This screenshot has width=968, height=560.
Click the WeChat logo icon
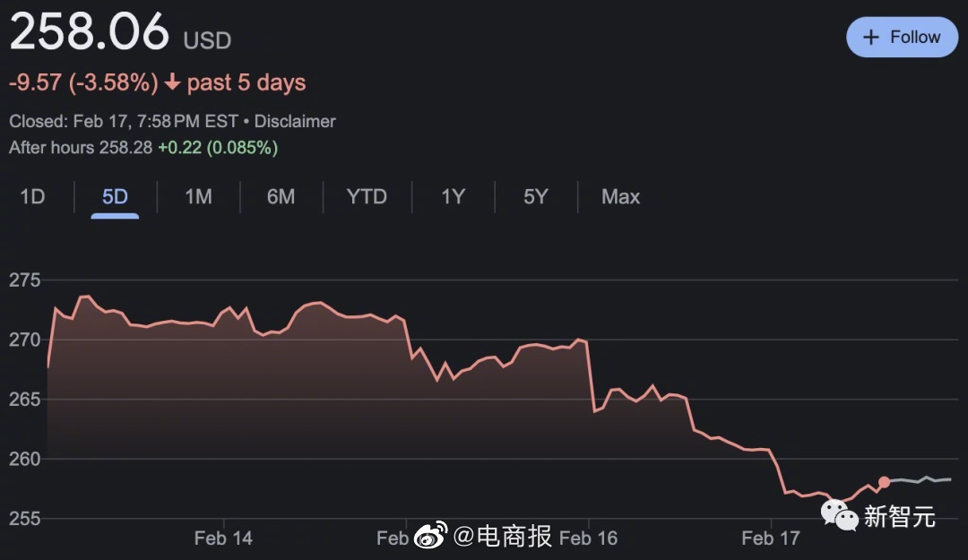pyautogui.click(x=840, y=514)
